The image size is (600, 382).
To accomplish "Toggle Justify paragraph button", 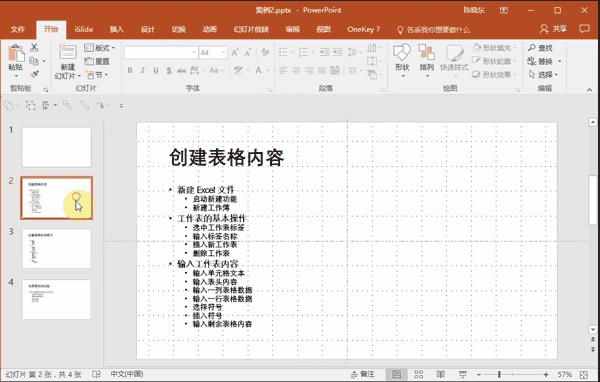I will pyautogui.click(x=322, y=70).
